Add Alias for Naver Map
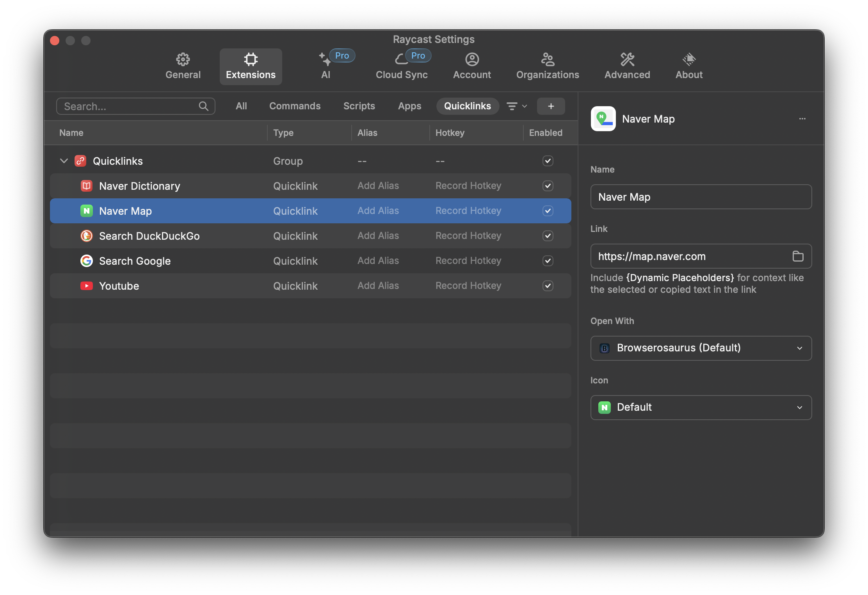The width and height of the screenshot is (868, 595). point(378,211)
